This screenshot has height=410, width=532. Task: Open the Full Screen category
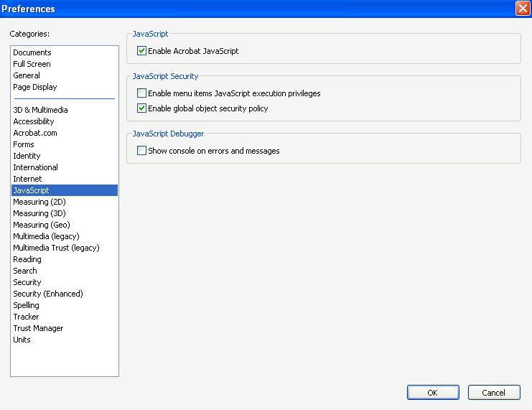tap(32, 64)
